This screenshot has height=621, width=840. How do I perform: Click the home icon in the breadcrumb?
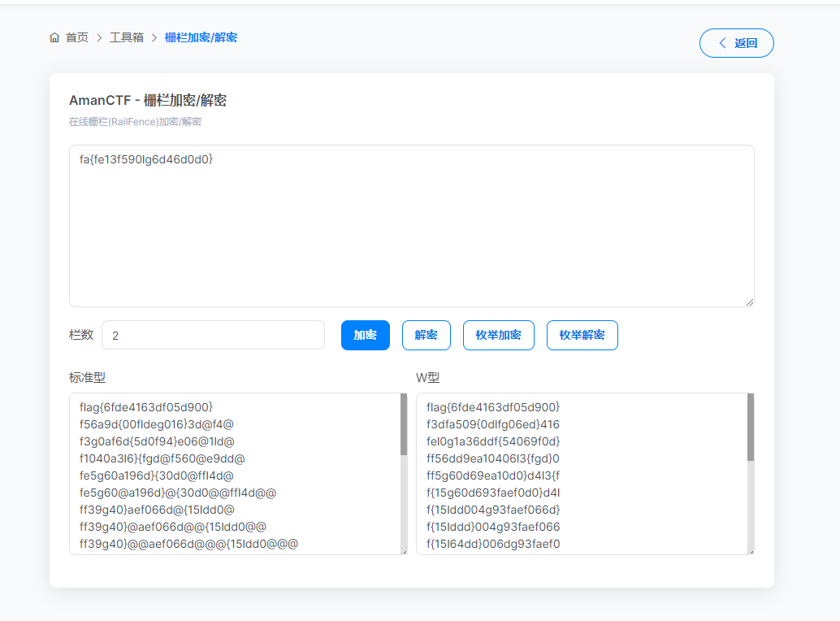54,37
